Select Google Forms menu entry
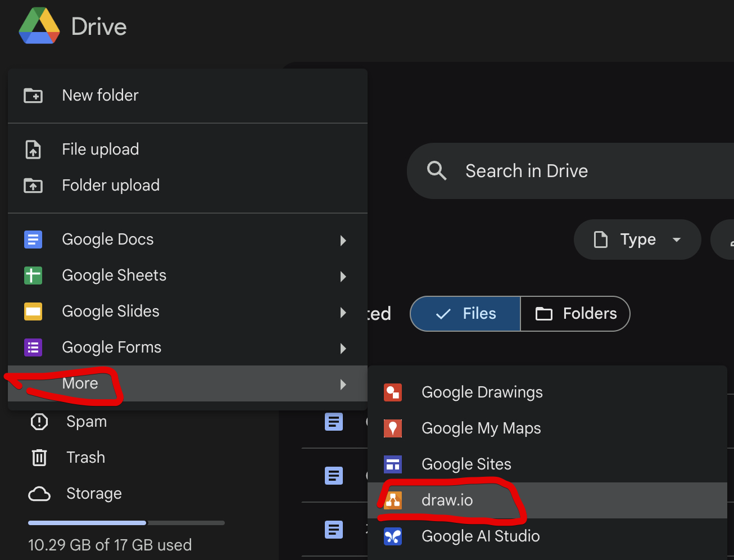The image size is (734, 560). click(x=188, y=347)
